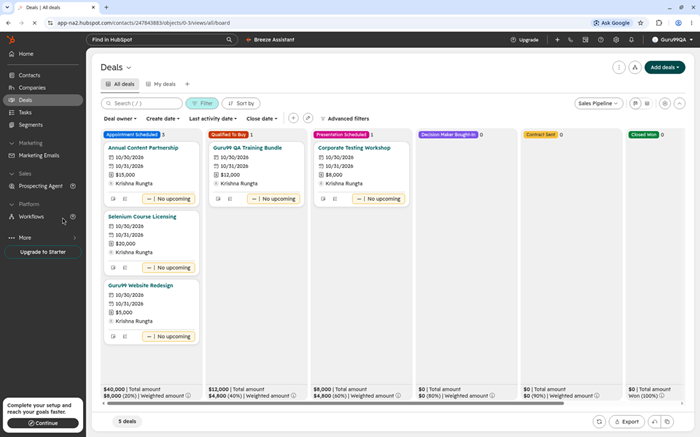Open the settings gear icon in top bar
Screen dimensions: 700x437
(616, 40)
